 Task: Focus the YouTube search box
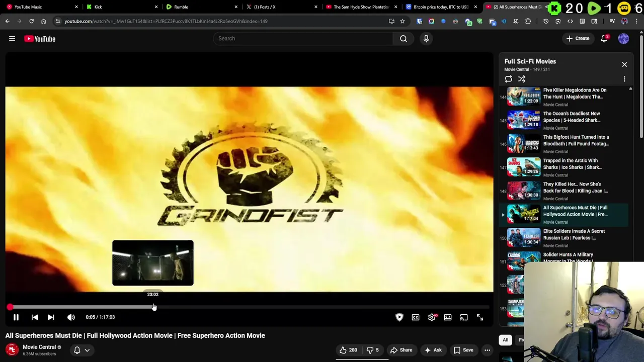(303, 39)
